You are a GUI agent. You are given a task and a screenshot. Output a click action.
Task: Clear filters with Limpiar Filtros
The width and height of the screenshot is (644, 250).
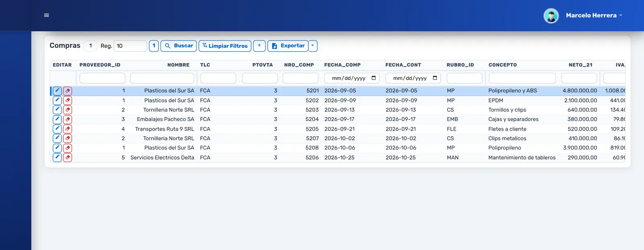[x=225, y=46]
